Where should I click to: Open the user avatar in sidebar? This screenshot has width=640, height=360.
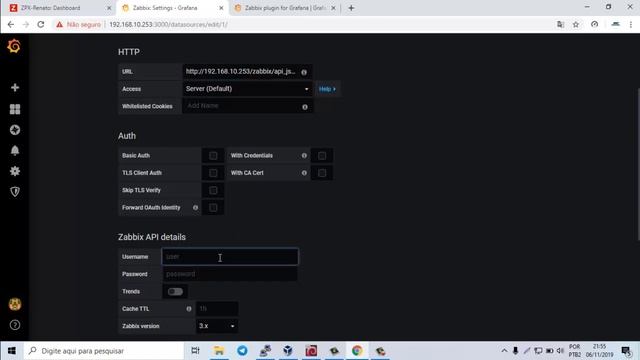coord(15,304)
